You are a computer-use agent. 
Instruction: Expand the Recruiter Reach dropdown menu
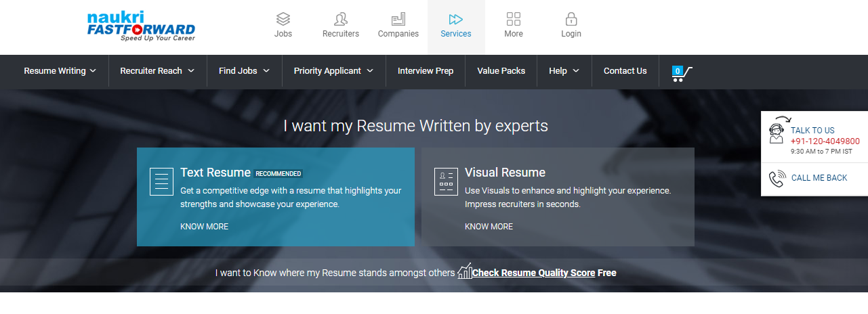pyautogui.click(x=157, y=70)
